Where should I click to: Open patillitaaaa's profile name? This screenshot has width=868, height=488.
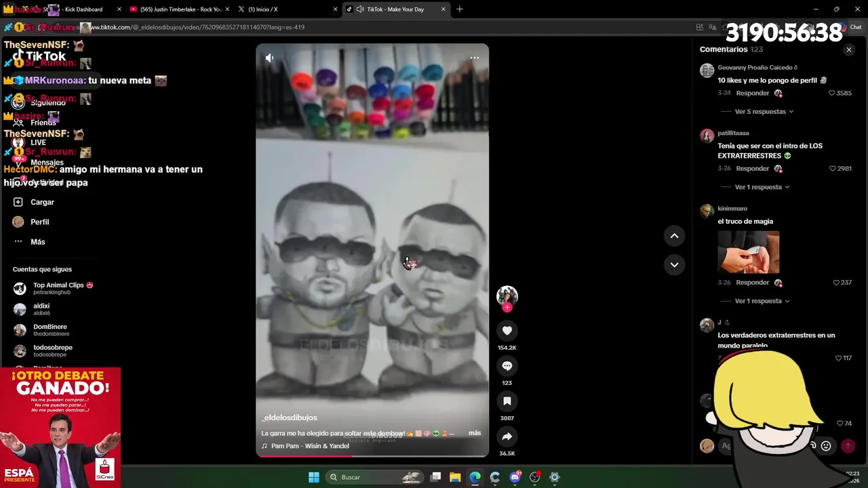pos(733,134)
